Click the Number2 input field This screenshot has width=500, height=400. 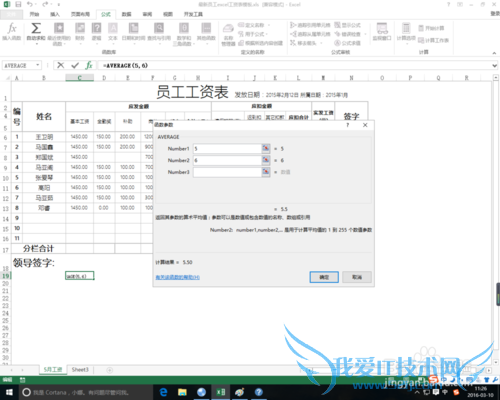(227, 160)
